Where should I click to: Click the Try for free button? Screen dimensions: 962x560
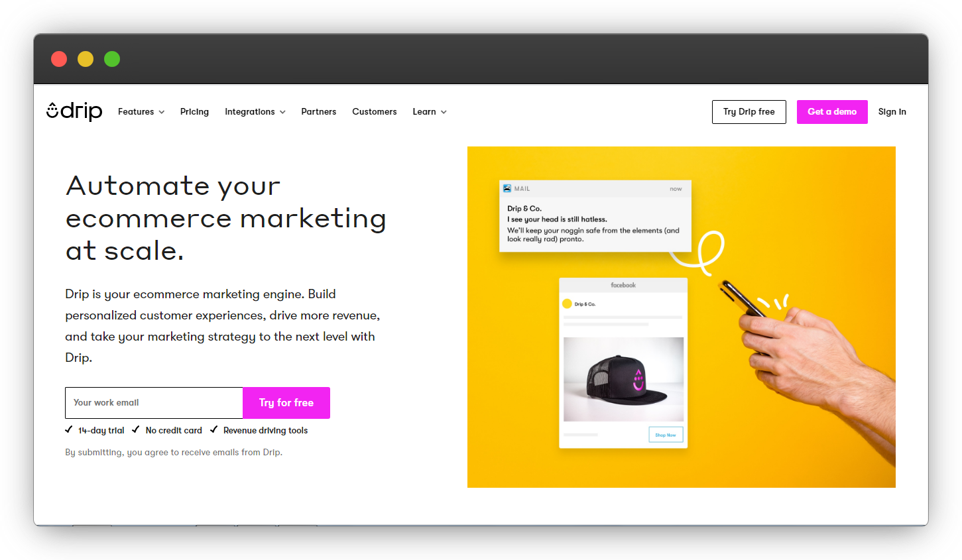coord(286,403)
